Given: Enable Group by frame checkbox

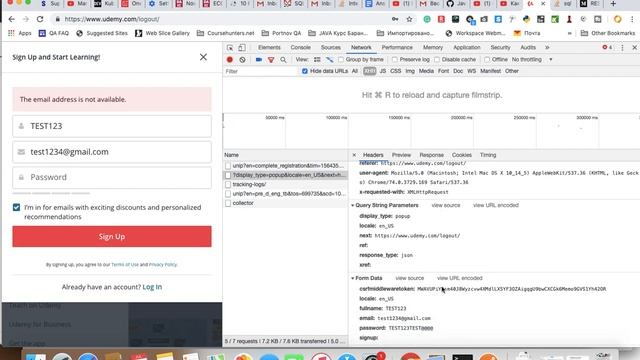Looking at the screenshot, I should coord(341,60).
